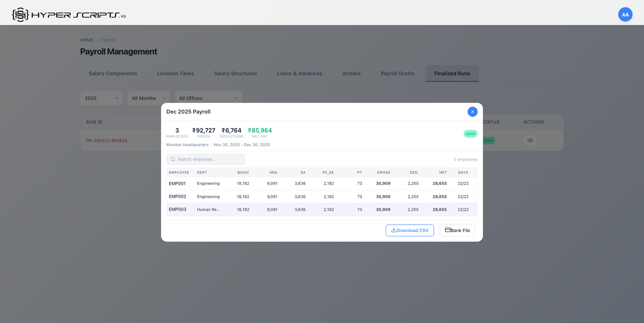Click the card icon on Bank File button

click(448, 230)
